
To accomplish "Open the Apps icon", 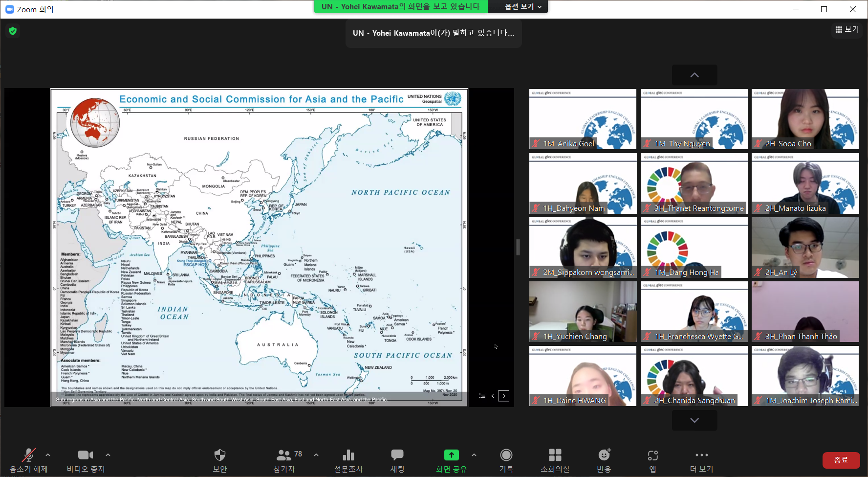I will coord(653,455).
